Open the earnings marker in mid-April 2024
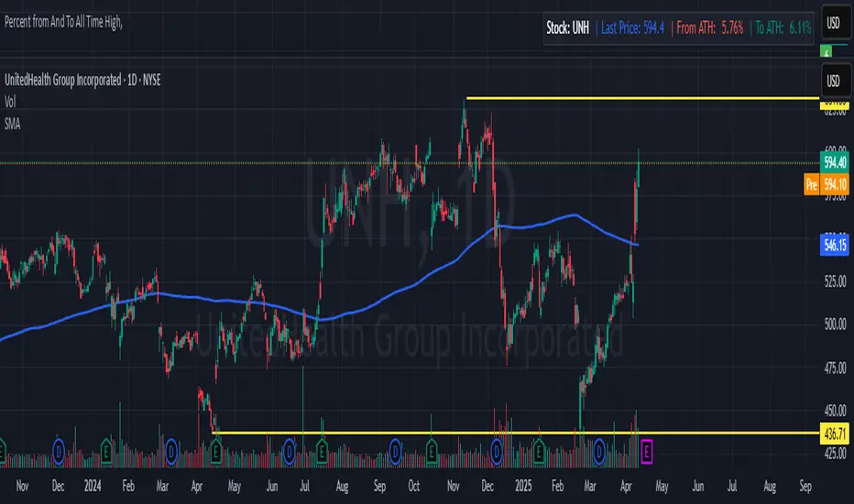The height and width of the screenshot is (504, 854). (x=215, y=452)
